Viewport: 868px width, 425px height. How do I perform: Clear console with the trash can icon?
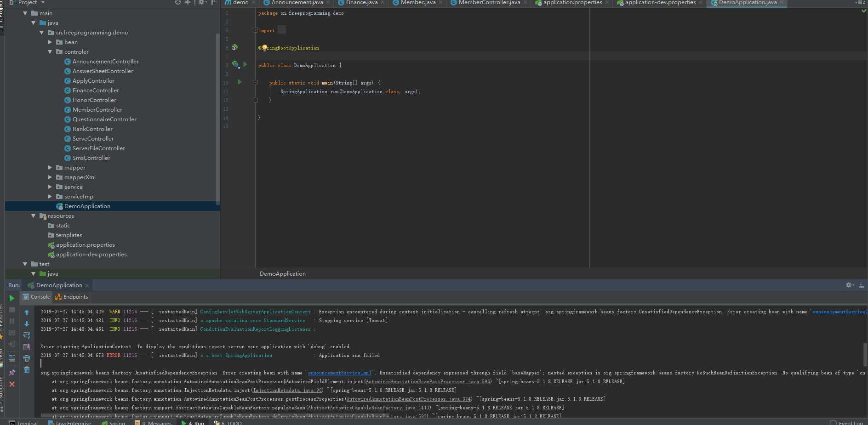[x=27, y=370]
